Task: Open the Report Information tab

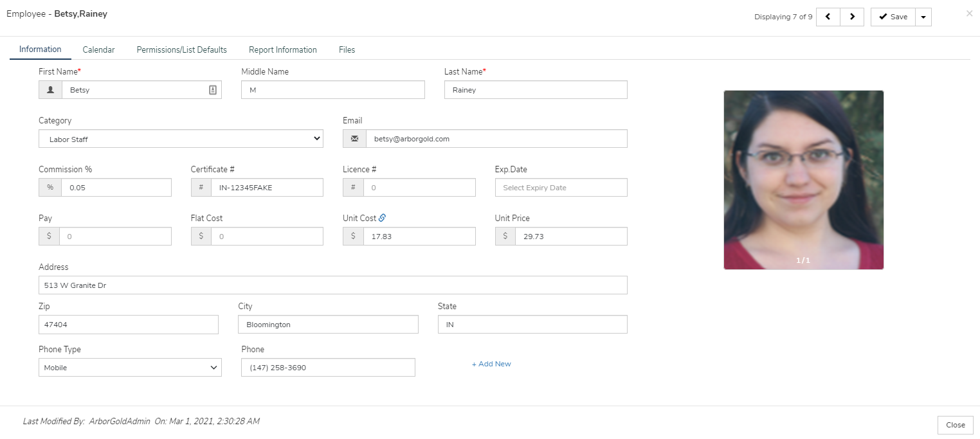Action: click(x=283, y=49)
